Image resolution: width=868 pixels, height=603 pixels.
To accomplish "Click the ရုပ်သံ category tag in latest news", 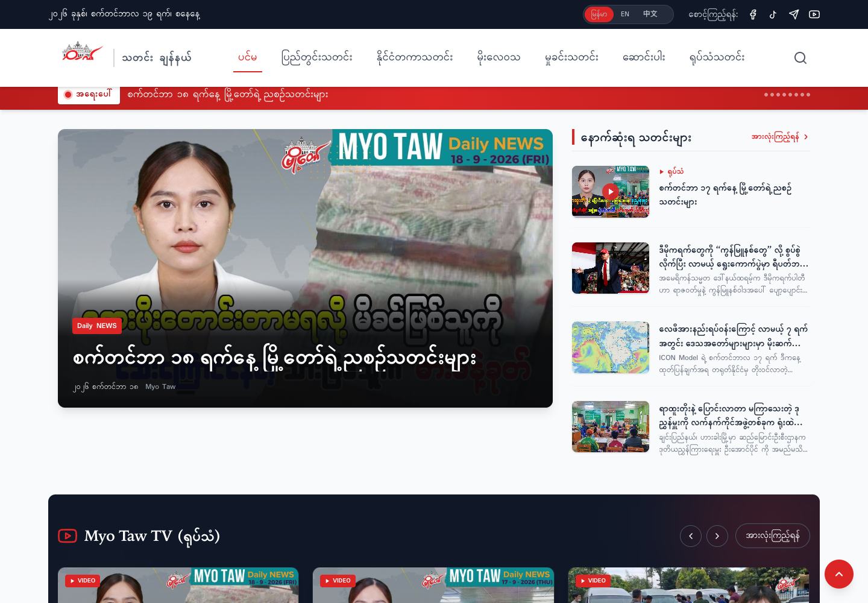I will (x=671, y=172).
